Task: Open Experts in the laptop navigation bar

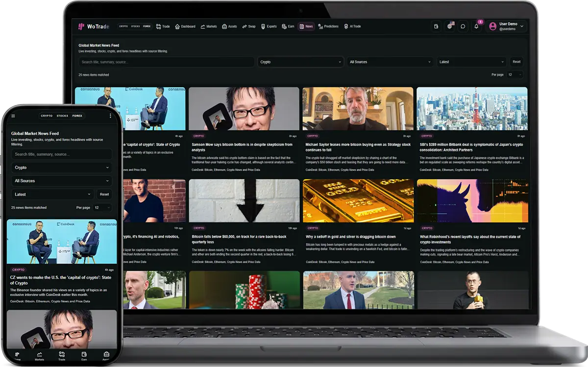Action: coord(269,26)
